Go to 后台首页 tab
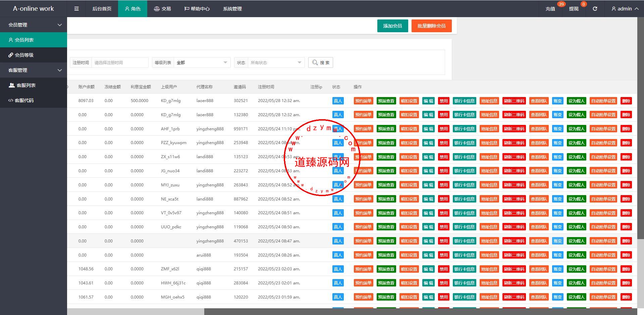The height and width of the screenshot is (315, 644). 102,9
